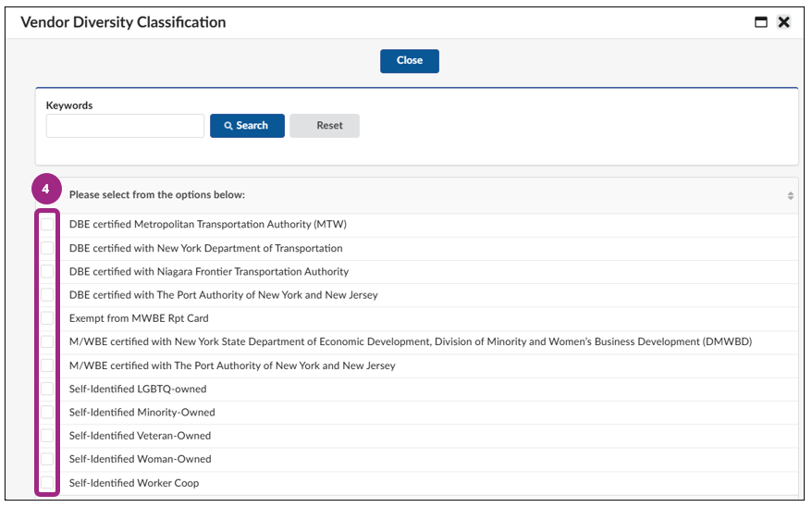The image size is (812, 507).
Task: Click the Search button
Action: coord(247,126)
